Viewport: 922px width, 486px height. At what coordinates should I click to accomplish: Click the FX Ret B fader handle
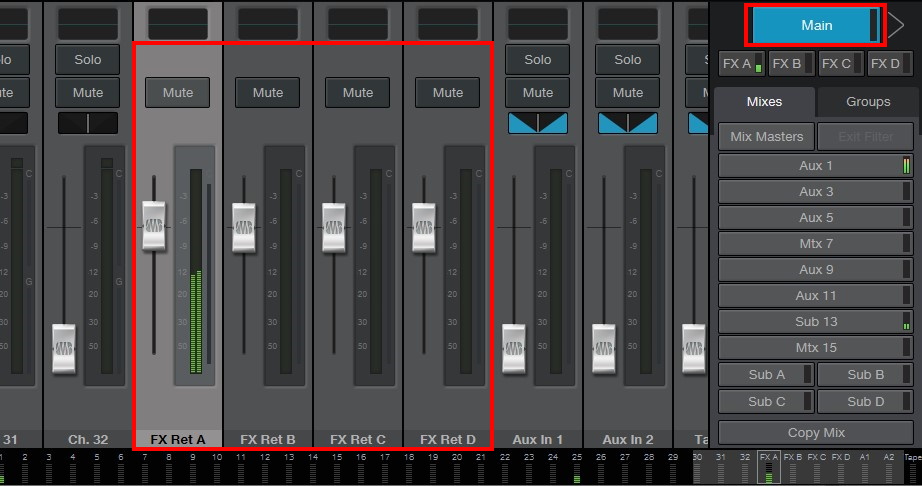[244, 227]
